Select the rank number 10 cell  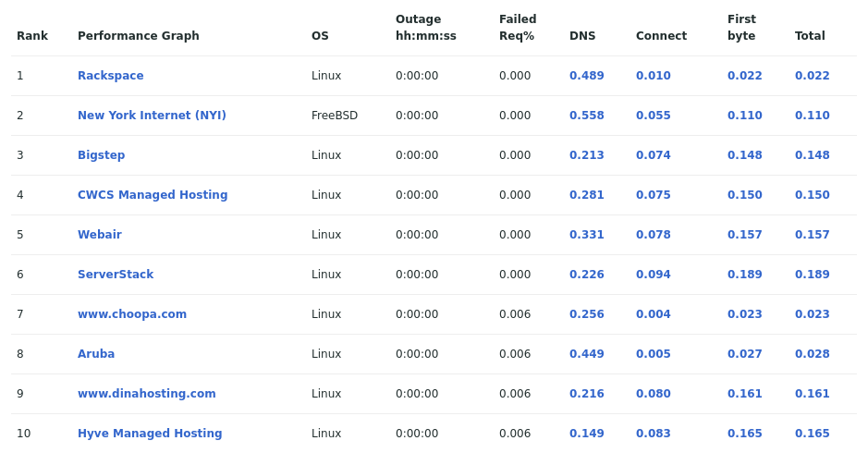[23, 433]
